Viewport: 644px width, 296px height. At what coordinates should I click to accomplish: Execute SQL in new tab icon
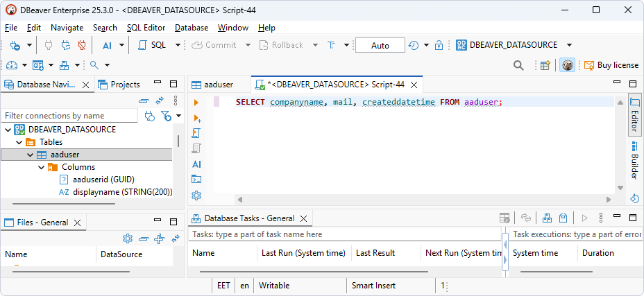click(196, 118)
